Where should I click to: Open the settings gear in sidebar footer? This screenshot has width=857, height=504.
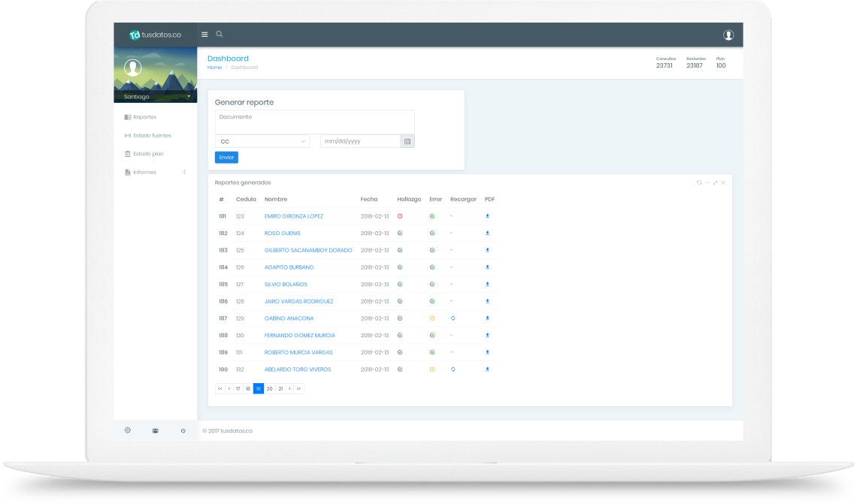tap(127, 430)
